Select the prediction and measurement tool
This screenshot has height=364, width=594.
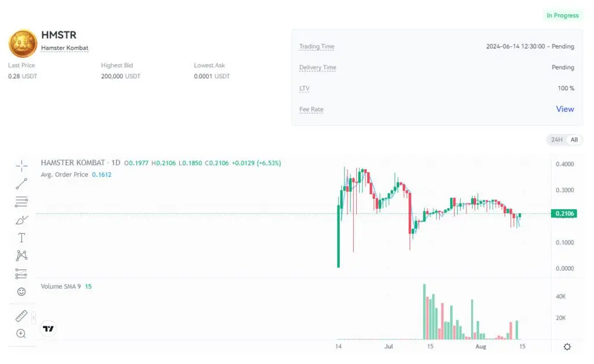click(x=21, y=274)
